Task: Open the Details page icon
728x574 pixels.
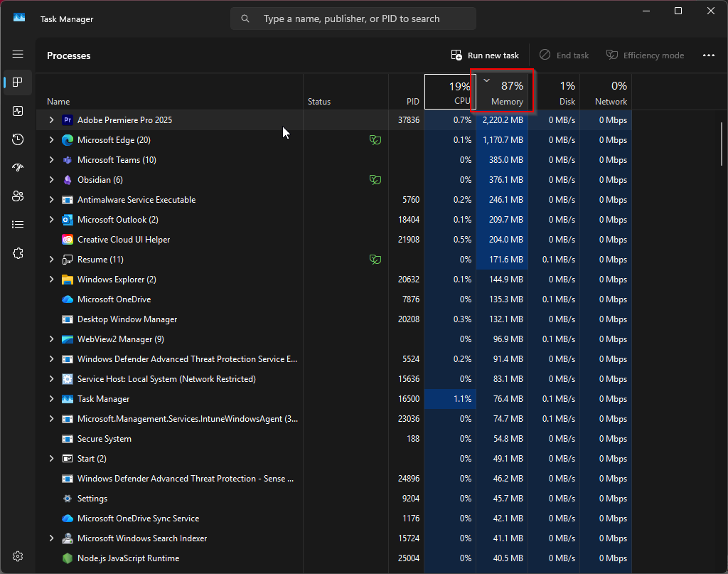Action: pos(18,225)
